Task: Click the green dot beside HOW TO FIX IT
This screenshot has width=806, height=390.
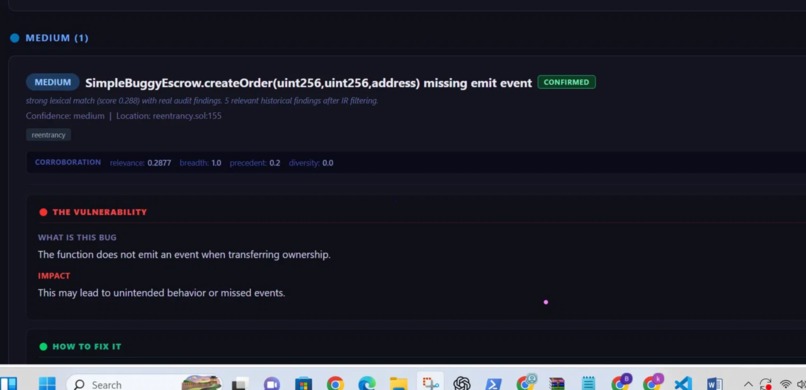Action: [43, 347]
